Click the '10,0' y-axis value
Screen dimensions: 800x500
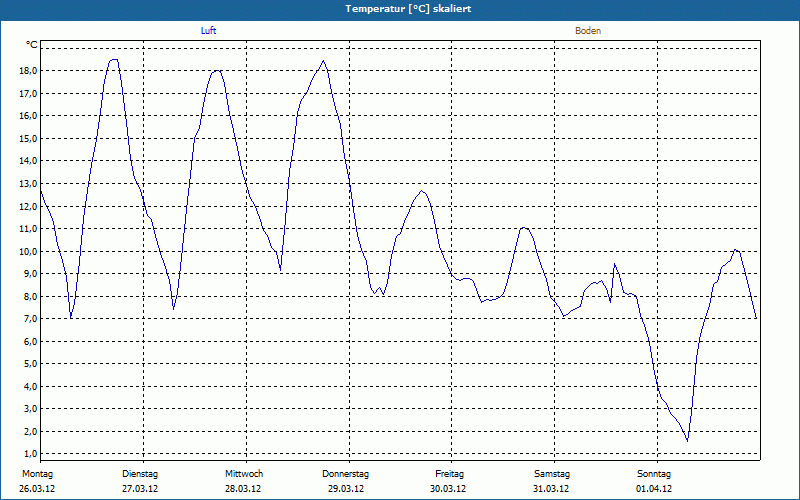coord(29,252)
